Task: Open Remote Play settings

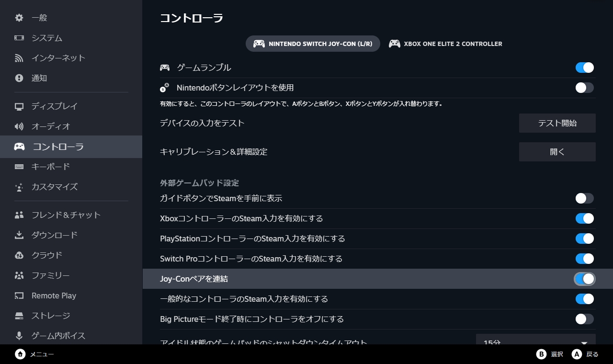Action: 71,296
